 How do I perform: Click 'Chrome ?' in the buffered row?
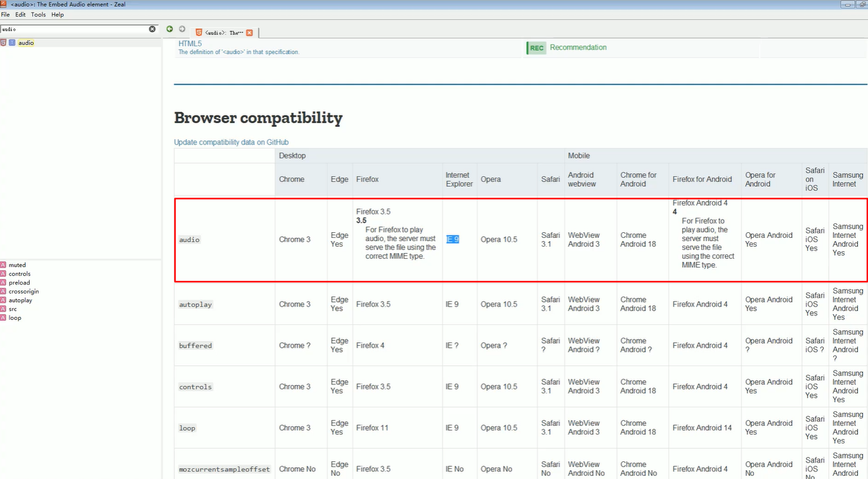[295, 345]
